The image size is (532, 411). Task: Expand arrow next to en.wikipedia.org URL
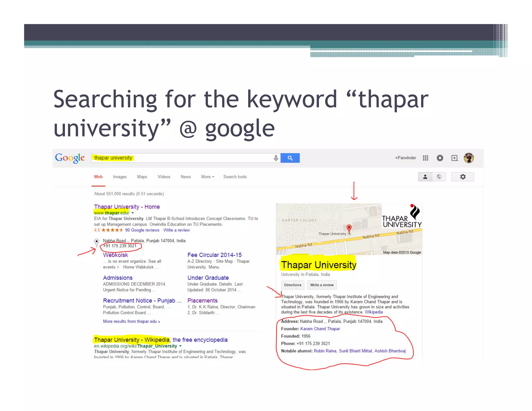click(x=180, y=346)
